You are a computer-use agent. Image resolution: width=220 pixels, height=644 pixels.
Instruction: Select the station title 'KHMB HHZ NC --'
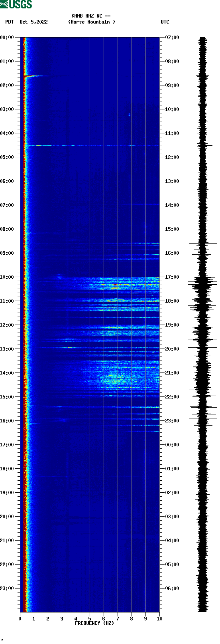pyautogui.click(x=91, y=16)
